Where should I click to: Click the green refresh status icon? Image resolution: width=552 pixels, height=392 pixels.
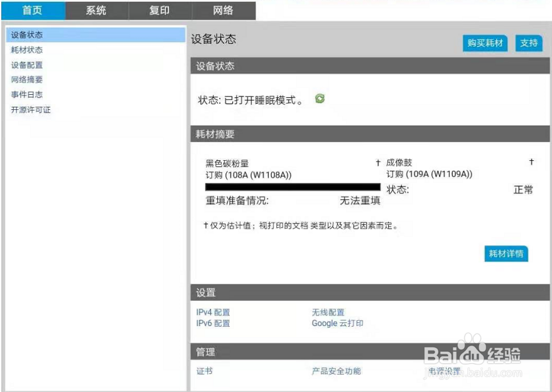(320, 99)
